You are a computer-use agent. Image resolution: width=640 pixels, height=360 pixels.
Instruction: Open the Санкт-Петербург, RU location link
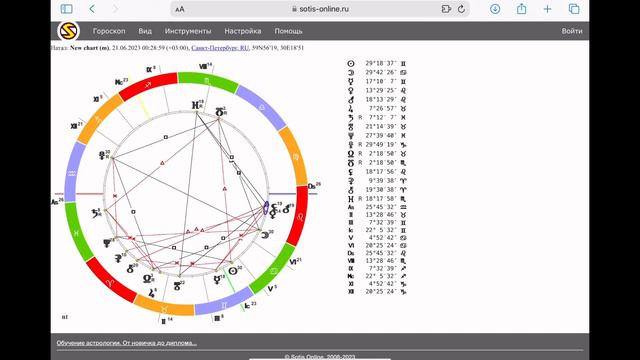(220, 48)
